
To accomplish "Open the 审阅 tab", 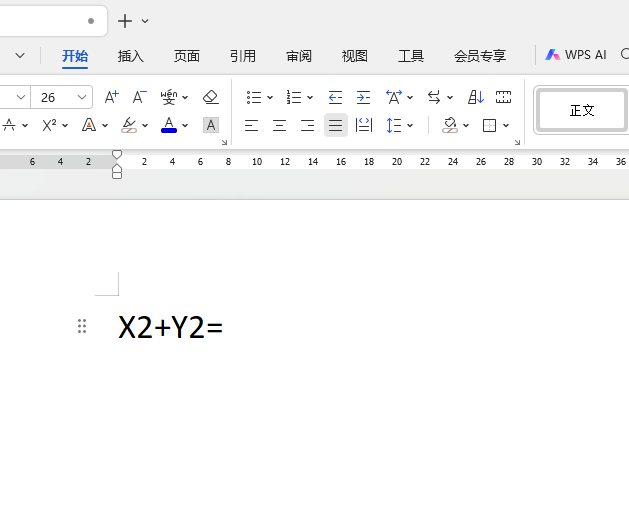I will [x=299, y=56].
